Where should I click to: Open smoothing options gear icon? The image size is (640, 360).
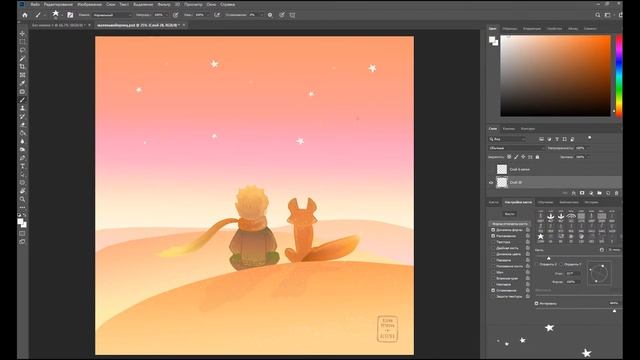pos(270,15)
